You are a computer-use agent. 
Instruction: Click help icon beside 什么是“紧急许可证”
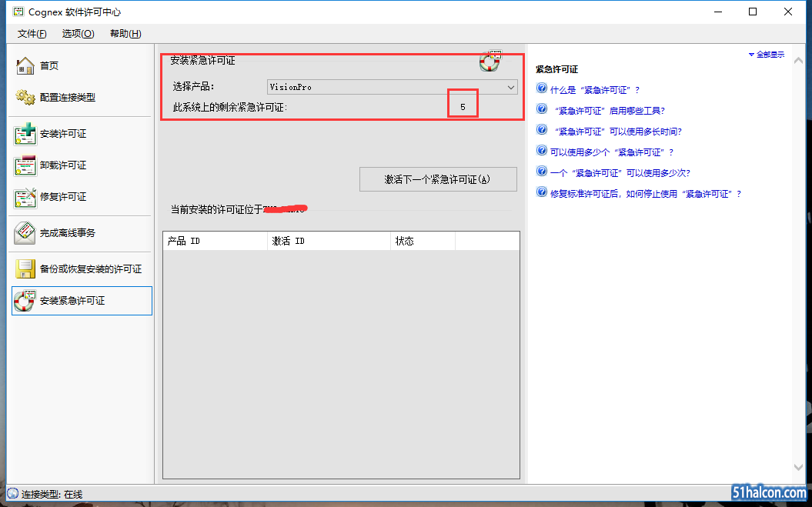(542, 88)
